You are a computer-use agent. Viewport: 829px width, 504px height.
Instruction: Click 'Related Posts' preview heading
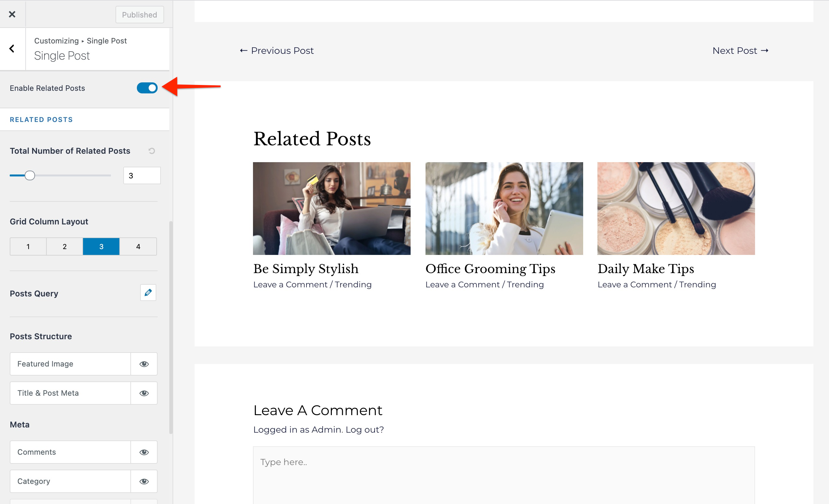pos(312,138)
